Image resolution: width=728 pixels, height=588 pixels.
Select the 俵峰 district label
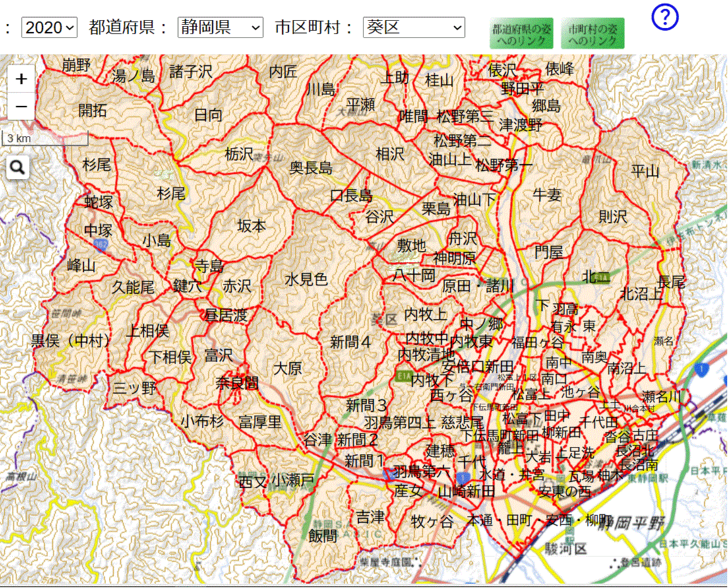560,69
